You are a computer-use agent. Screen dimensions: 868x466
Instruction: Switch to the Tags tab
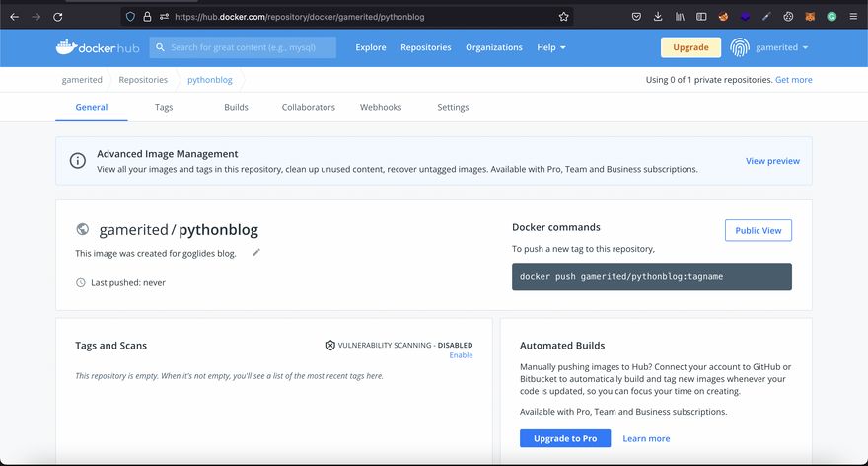point(164,107)
